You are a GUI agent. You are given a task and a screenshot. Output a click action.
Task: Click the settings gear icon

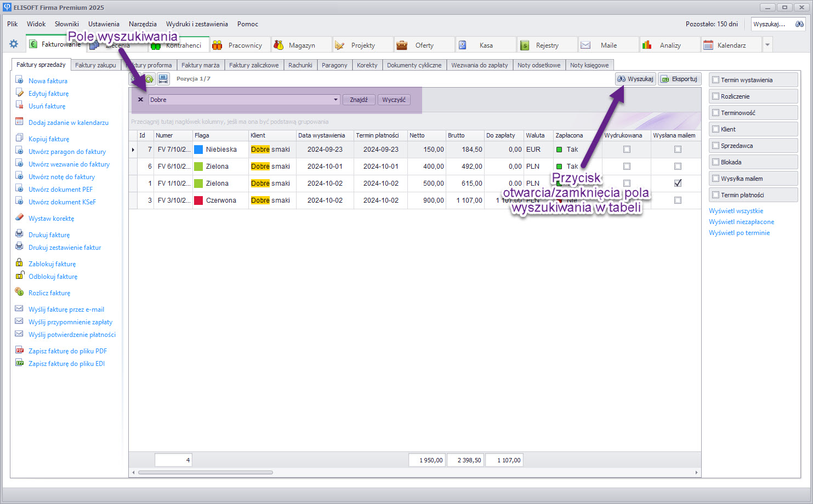14,44
